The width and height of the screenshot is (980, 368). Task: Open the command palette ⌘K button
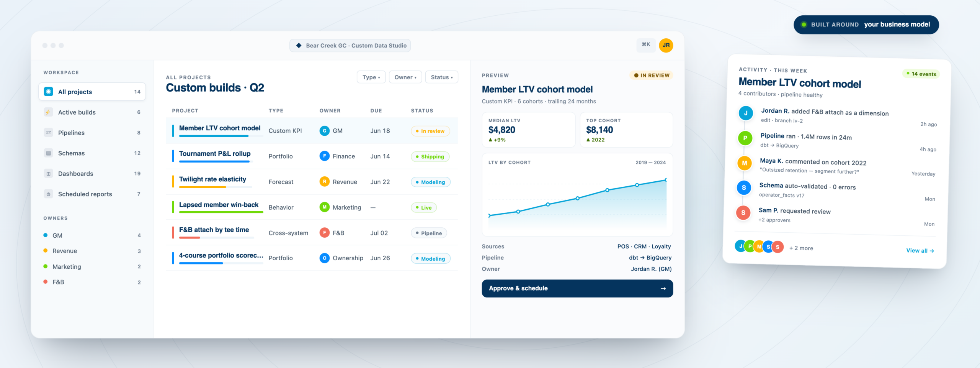646,45
